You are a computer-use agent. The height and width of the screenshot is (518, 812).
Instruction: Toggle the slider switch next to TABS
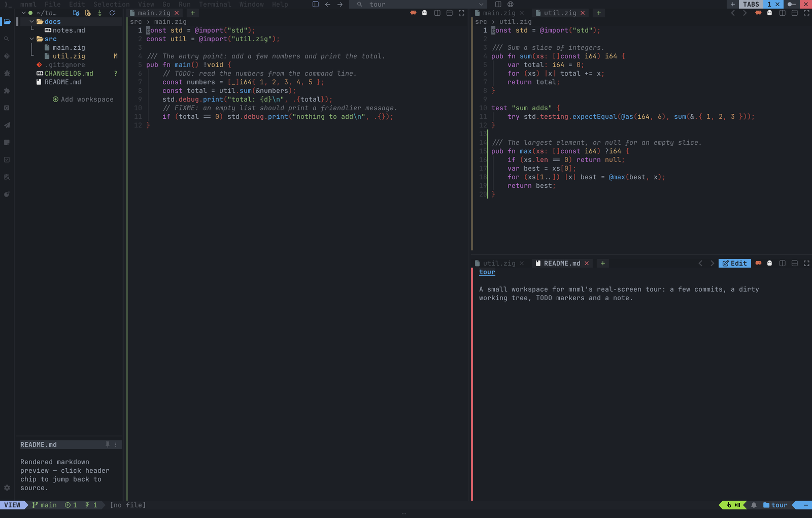(x=792, y=5)
